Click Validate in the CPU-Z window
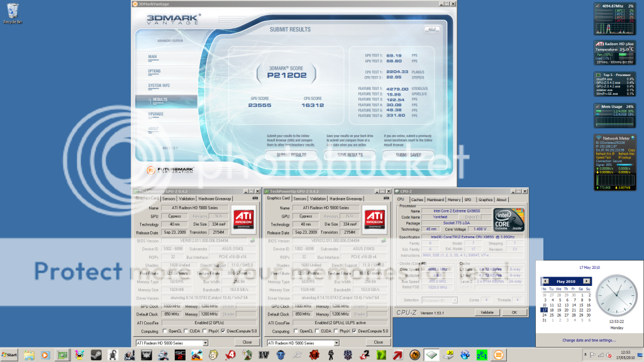This screenshot has width=644, height=362. pyautogui.click(x=487, y=312)
